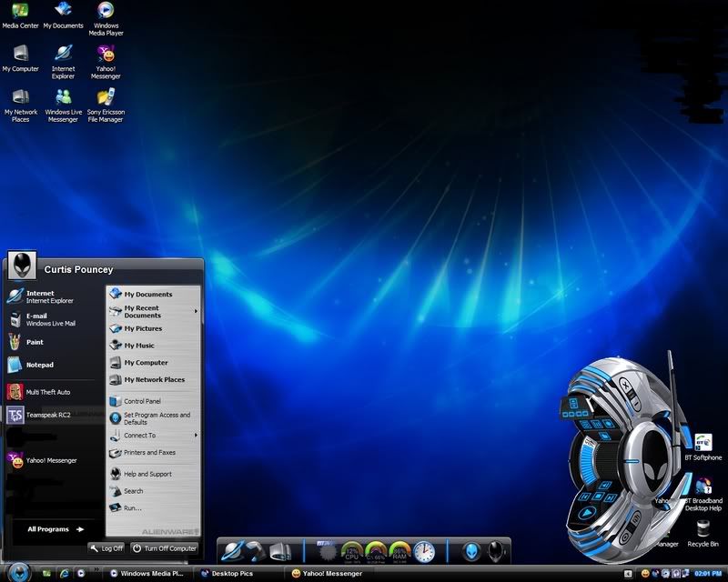
Task: Switch to Windows Media Player taskbar button
Action: tap(147, 574)
